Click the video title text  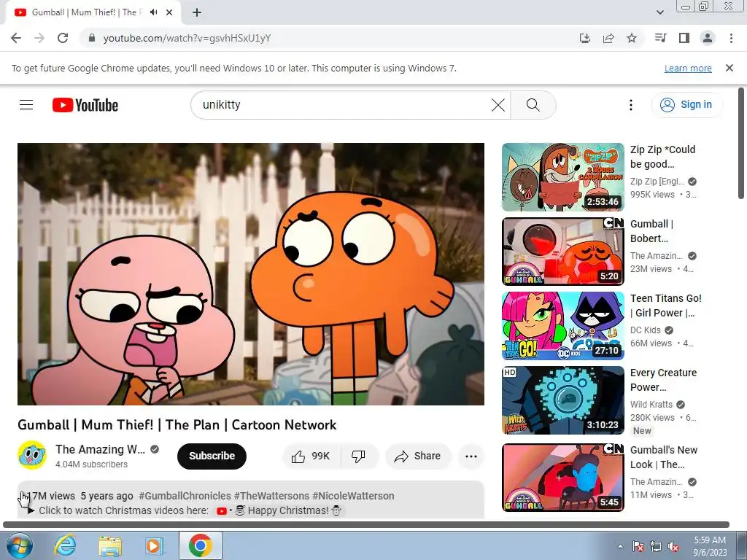click(177, 425)
